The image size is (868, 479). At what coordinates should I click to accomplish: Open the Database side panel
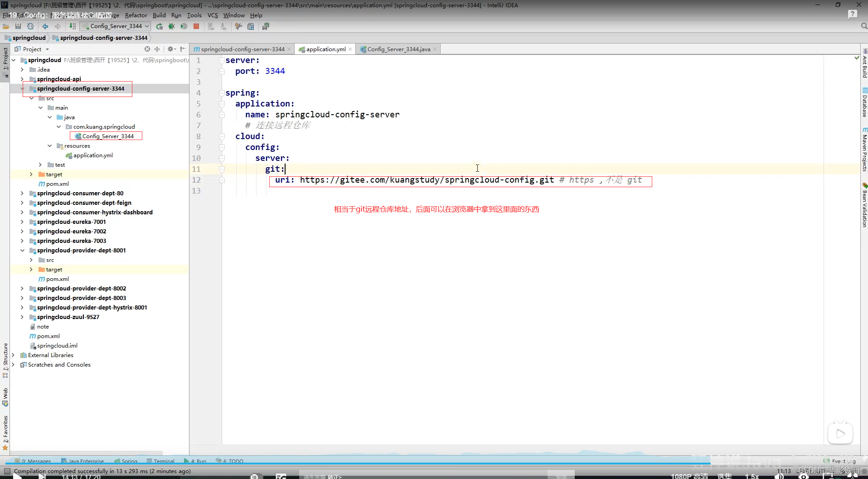pos(864,103)
